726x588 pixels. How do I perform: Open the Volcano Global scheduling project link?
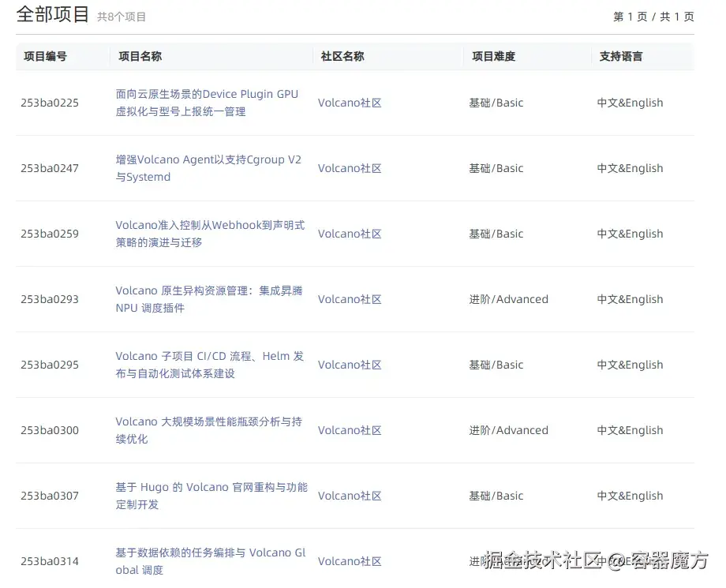pyautogui.click(x=211, y=561)
